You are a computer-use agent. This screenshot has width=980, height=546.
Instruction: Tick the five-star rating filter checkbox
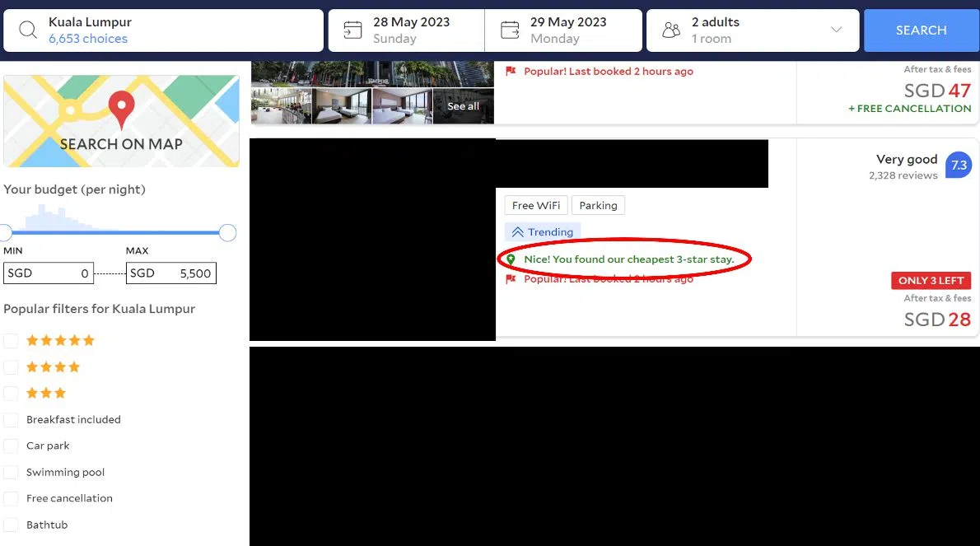[x=11, y=341]
